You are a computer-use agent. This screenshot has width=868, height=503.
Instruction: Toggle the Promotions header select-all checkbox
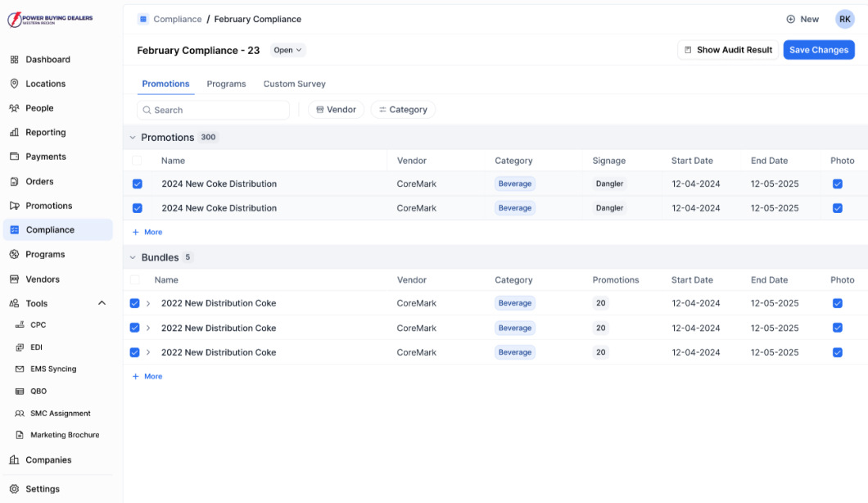click(x=137, y=161)
